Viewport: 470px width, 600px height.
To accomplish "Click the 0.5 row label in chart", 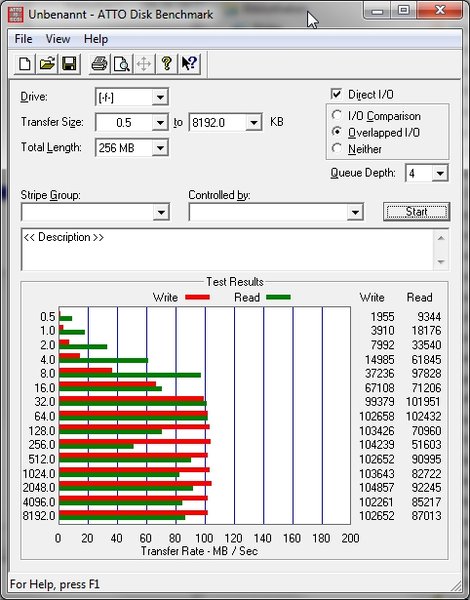I will tap(48, 317).
